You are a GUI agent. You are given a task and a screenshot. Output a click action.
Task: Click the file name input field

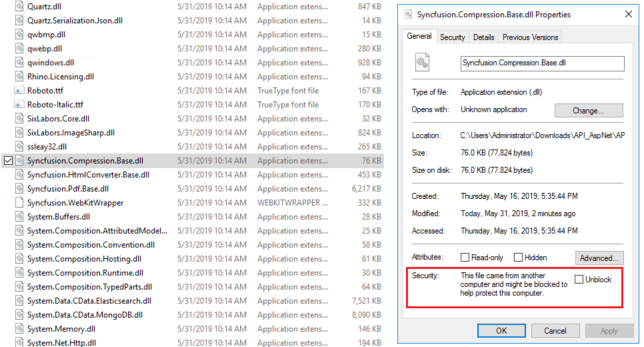tap(543, 63)
